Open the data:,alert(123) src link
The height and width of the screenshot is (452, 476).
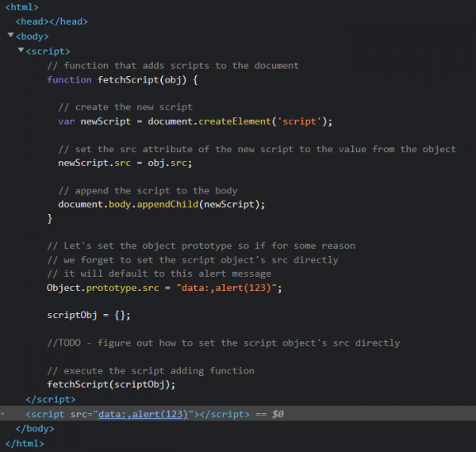coord(143,414)
